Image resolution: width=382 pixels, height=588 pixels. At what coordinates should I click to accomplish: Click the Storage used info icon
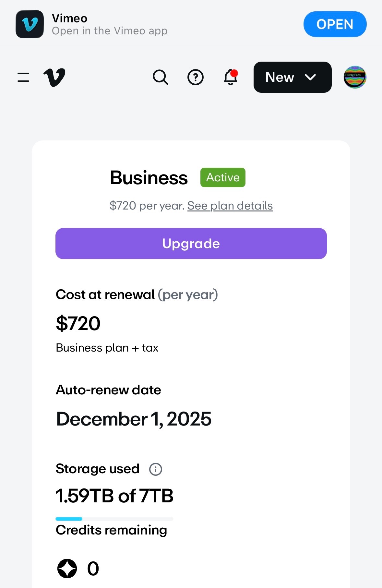tap(156, 469)
